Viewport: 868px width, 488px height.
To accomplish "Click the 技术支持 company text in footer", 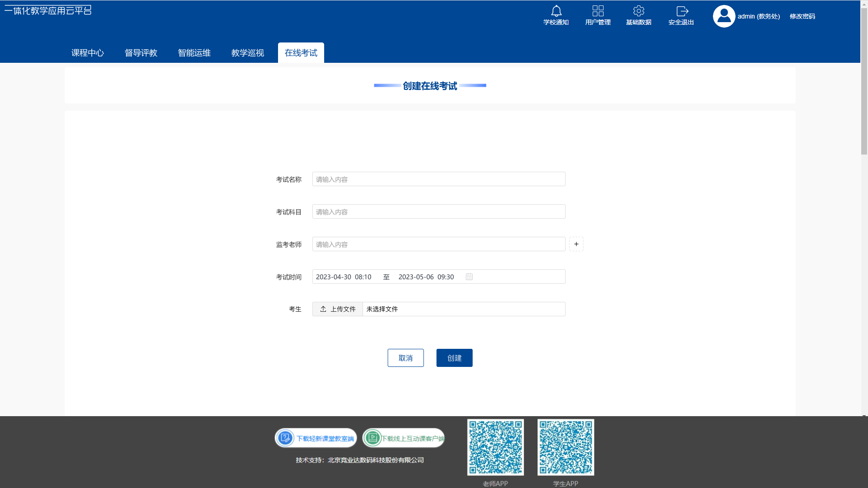I will coord(360,460).
